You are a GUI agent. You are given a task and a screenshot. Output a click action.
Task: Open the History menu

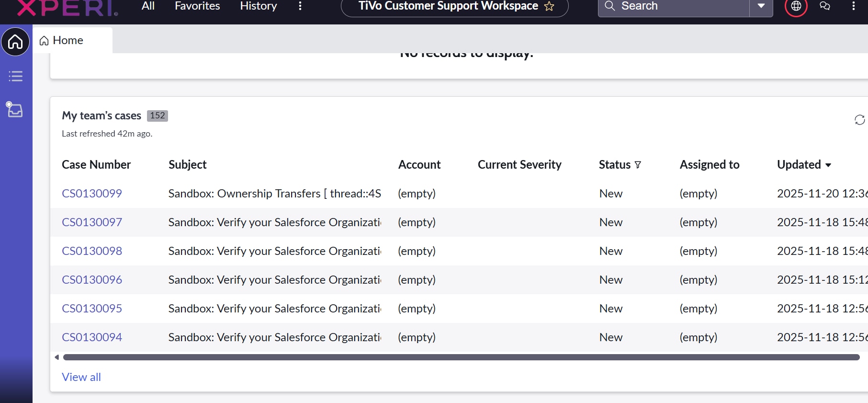259,6
